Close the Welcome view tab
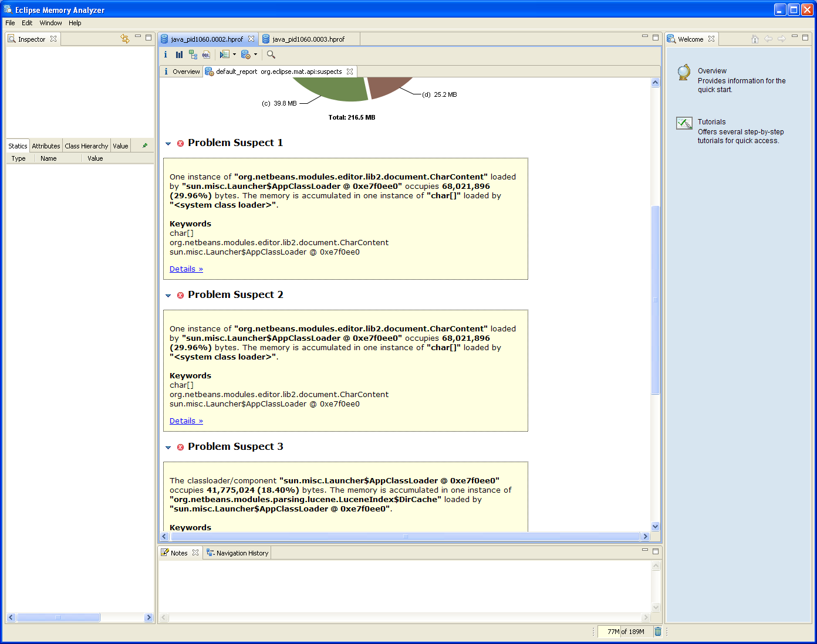 (x=711, y=39)
